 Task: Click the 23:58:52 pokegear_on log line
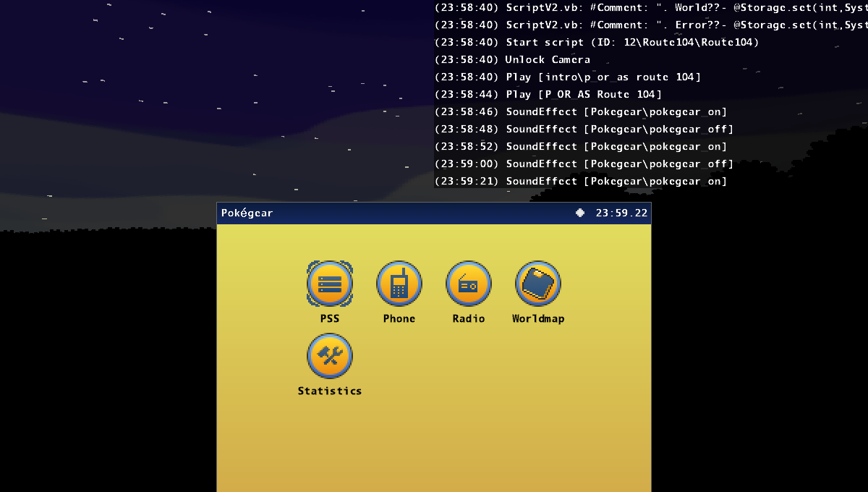point(581,146)
